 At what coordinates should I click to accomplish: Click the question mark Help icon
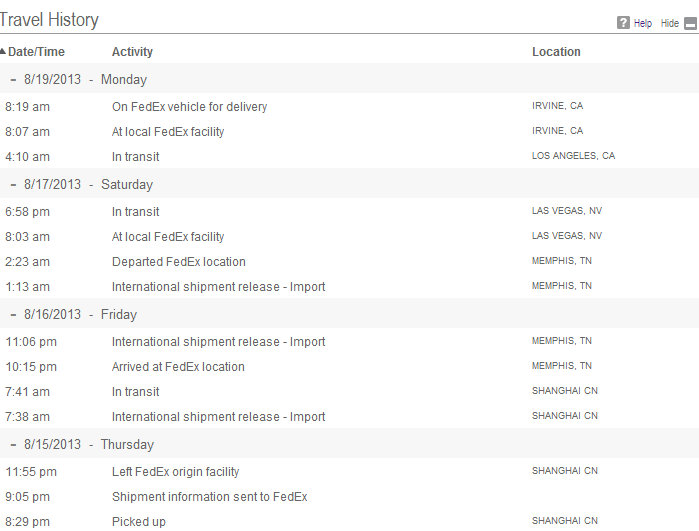tap(623, 23)
